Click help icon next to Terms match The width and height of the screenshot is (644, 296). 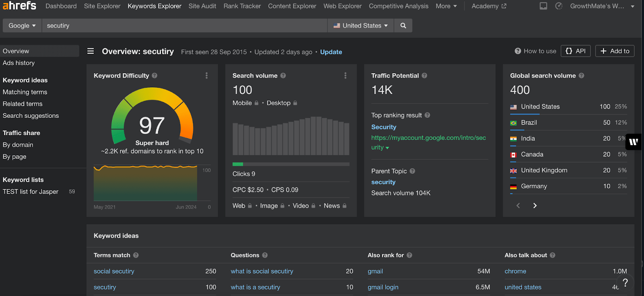pos(136,255)
